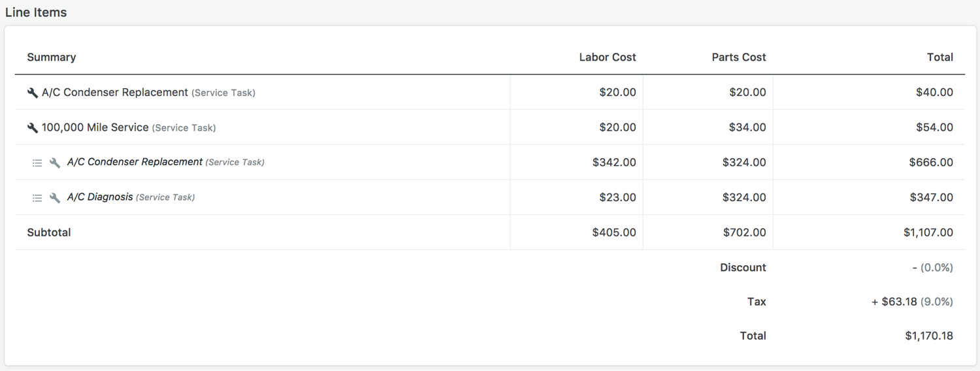Click wrench icon on the $40.00 Condenser Replacement row
Image resolution: width=980 pixels, height=371 pixels.
coord(32,93)
